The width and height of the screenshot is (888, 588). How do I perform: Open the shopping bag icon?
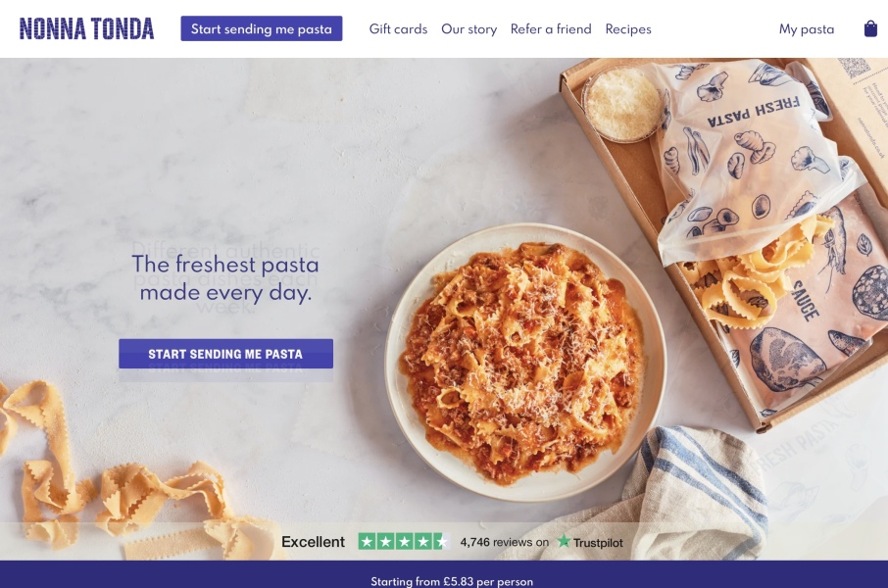(x=870, y=28)
